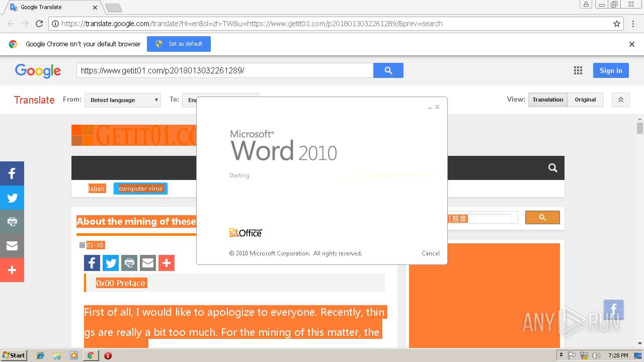Click the Set as default button

click(179, 44)
